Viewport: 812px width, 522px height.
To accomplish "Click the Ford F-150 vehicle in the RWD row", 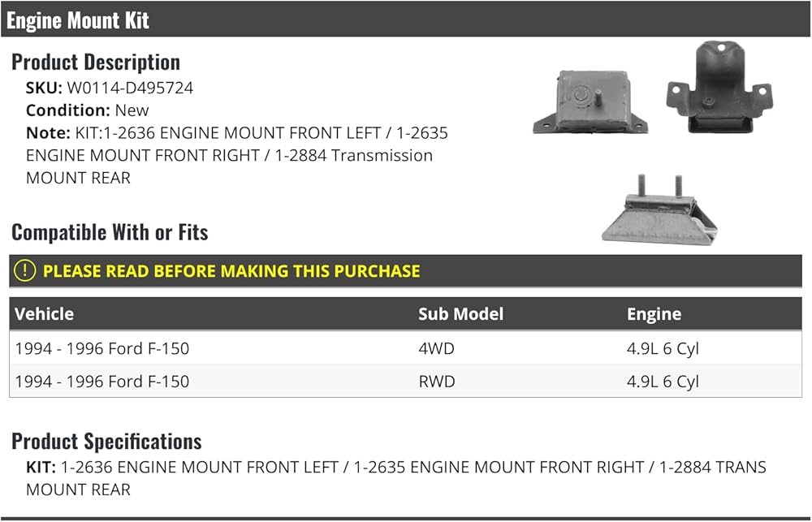I will 102,382.
